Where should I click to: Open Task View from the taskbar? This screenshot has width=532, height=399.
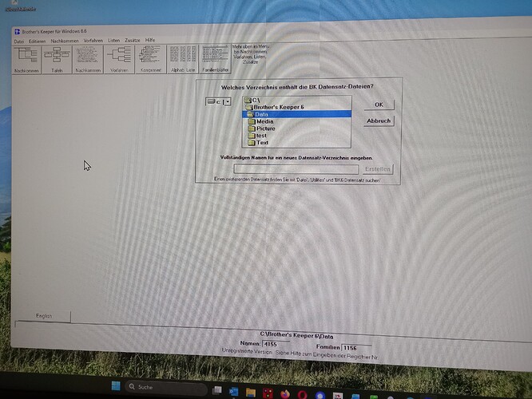tap(216, 390)
